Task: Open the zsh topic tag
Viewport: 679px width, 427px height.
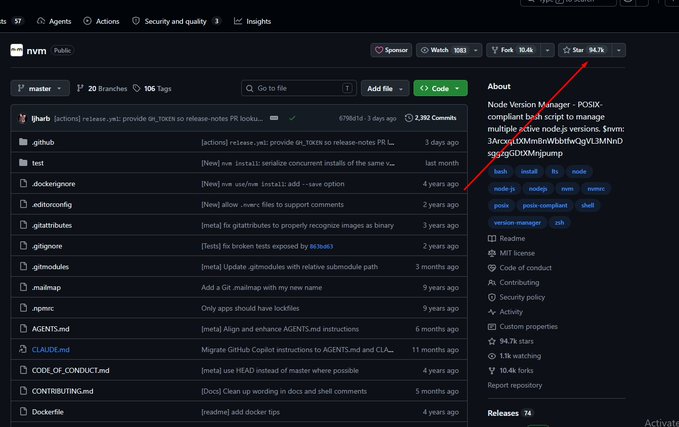Action: (x=559, y=223)
